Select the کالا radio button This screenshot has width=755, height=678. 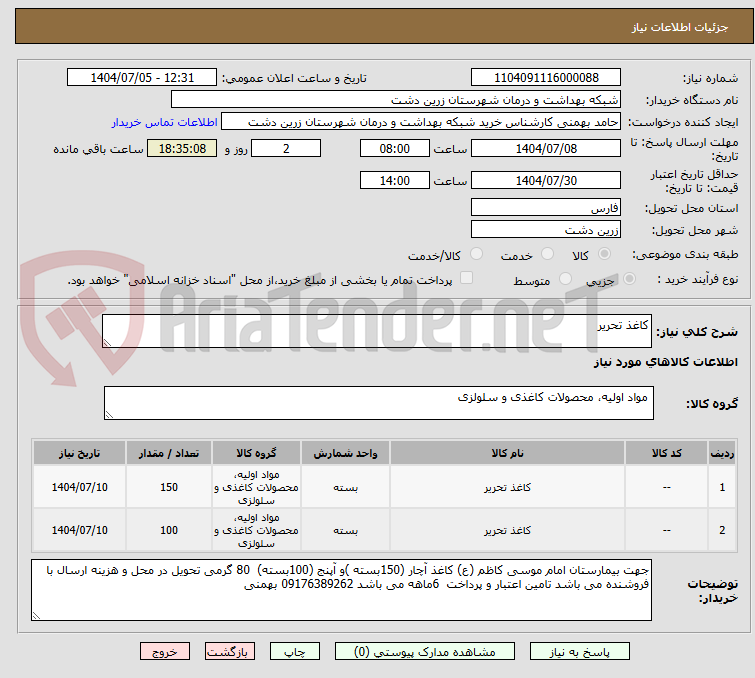click(604, 254)
